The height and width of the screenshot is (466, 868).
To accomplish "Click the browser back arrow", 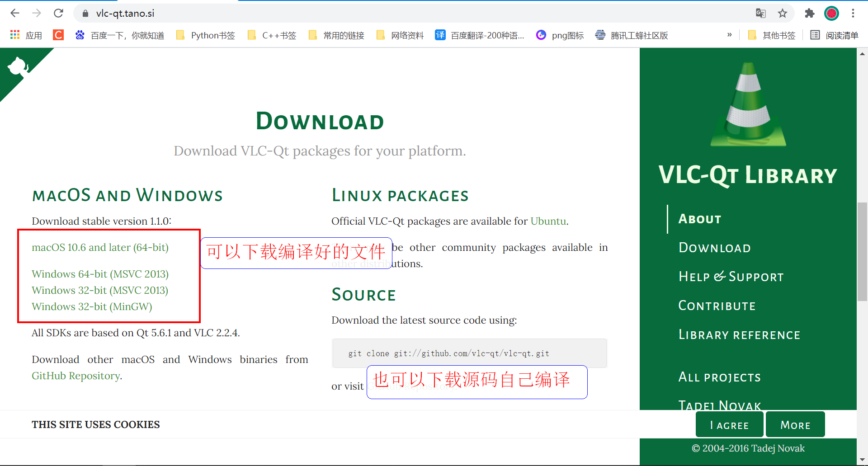I will click(15, 13).
